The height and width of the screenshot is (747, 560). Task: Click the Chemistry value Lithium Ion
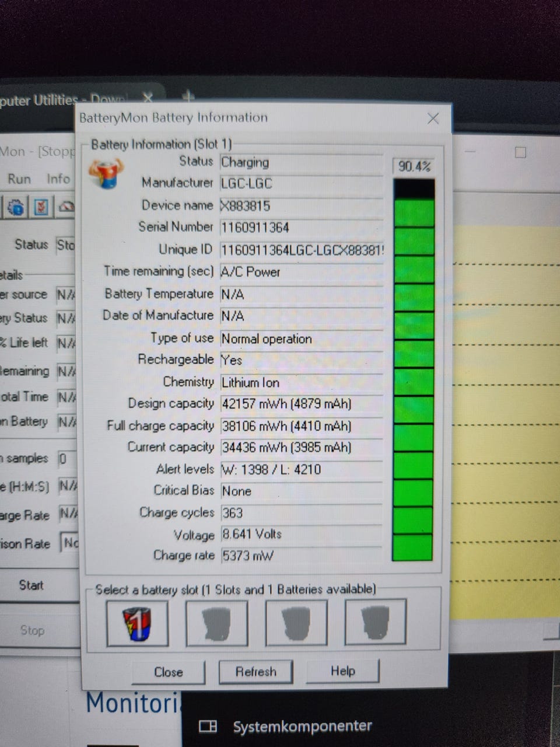301,382
